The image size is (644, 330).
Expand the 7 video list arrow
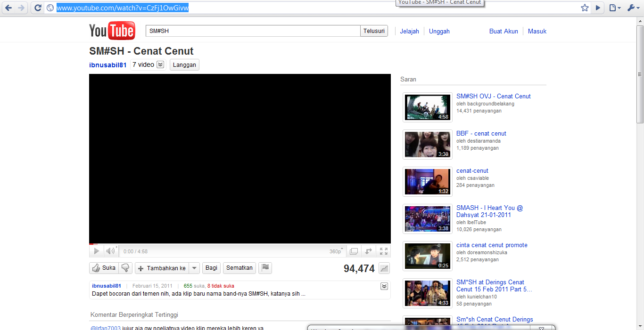(x=160, y=64)
